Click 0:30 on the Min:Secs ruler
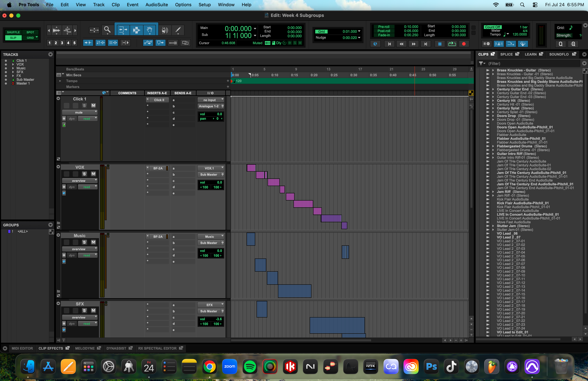This screenshot has height=381, width=588. [353, 75]
